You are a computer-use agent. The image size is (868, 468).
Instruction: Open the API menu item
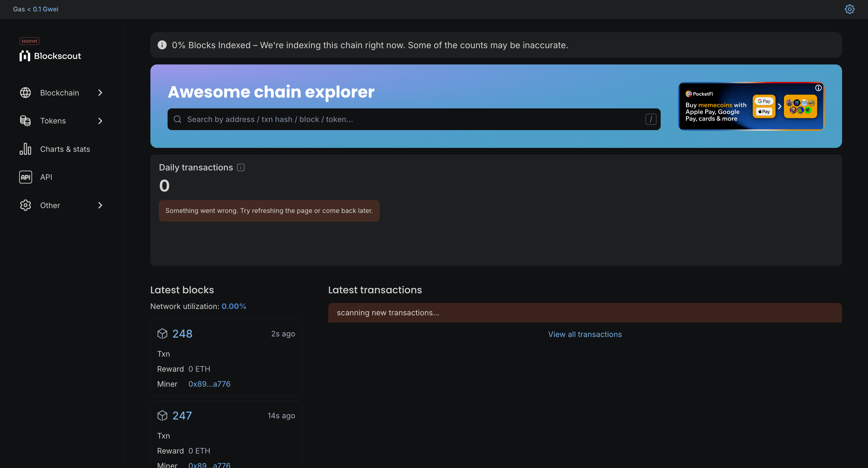pos(46,177)
